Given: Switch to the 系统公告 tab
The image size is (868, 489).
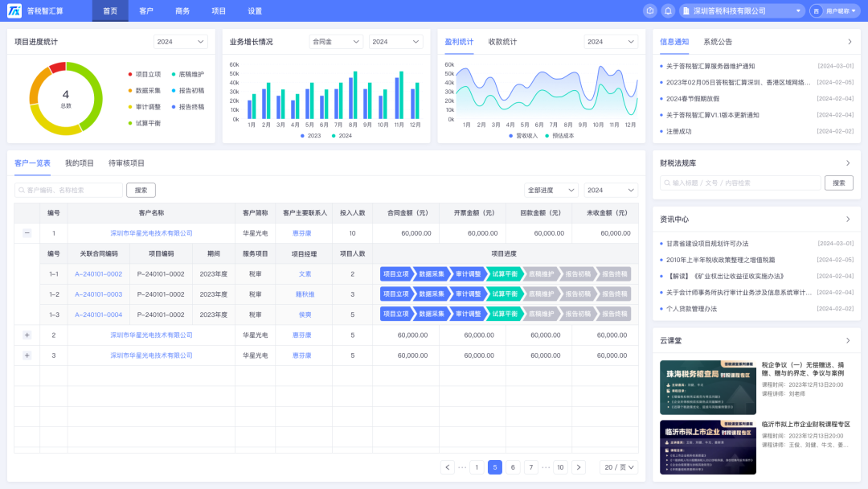Looking at the screenshot, I should point(718,42).
